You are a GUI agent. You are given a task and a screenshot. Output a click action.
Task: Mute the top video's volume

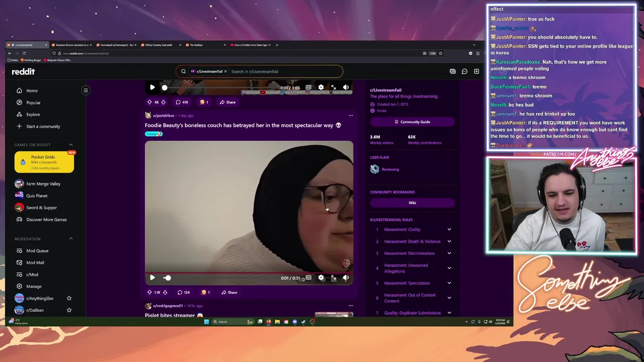click(346, 87)
